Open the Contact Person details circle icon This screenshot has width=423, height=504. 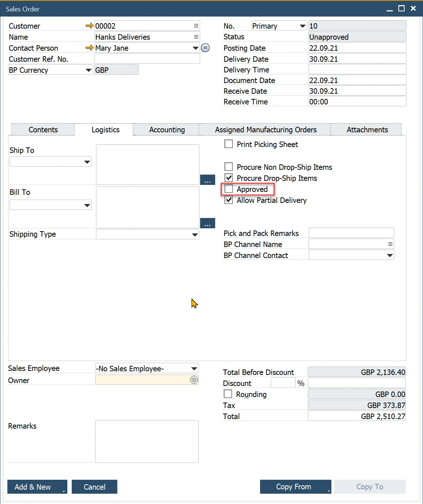click(x=205, y=48)
